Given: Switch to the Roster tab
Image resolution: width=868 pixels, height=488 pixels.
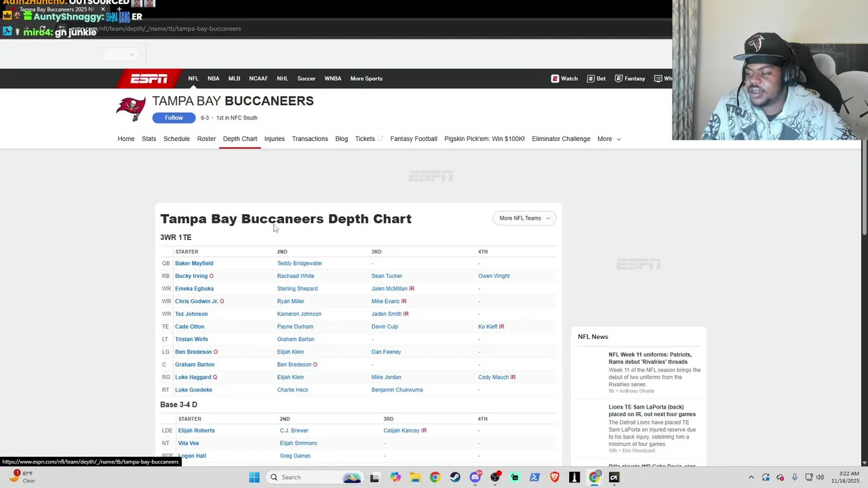Looking at the screenshot, I should [x=206, y=139].
